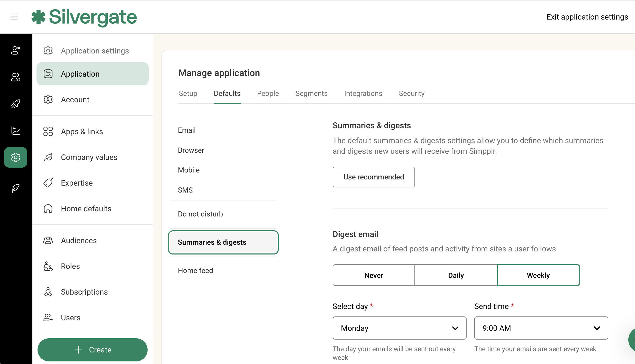This screenshot has height=364, width=635.
Task: Switch to the Security tab
Action: [411, 93]
